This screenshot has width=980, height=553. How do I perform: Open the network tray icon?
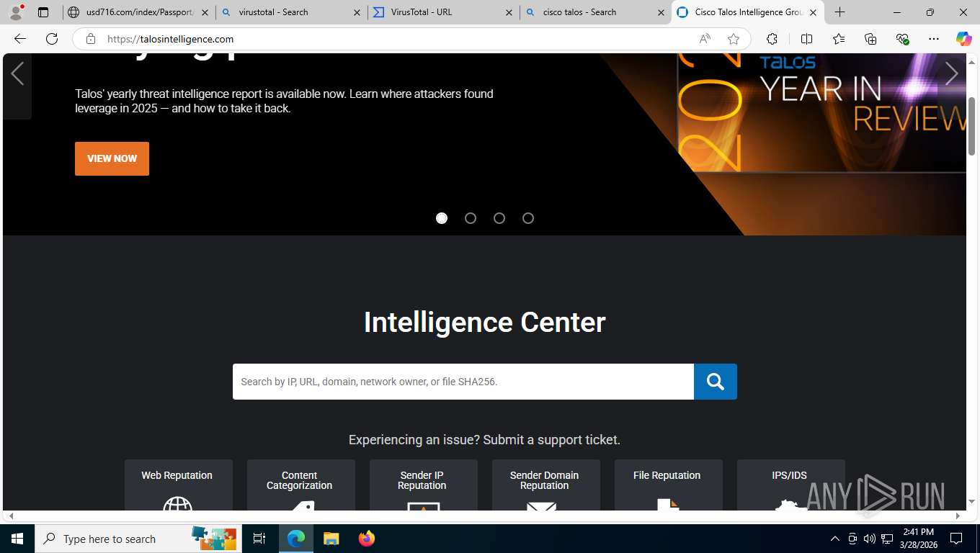click(x=887, y=539)
